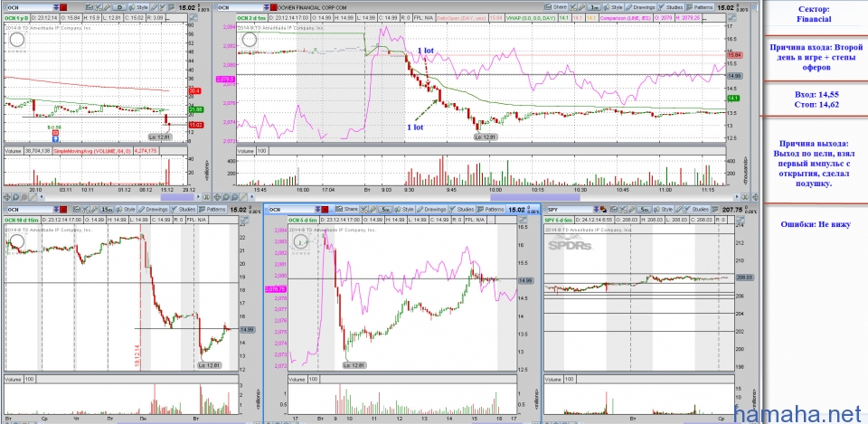The image size is (868, 424).
Task: Click the chart mode icon above the daily chart price axis
Action: pos(193,16)
